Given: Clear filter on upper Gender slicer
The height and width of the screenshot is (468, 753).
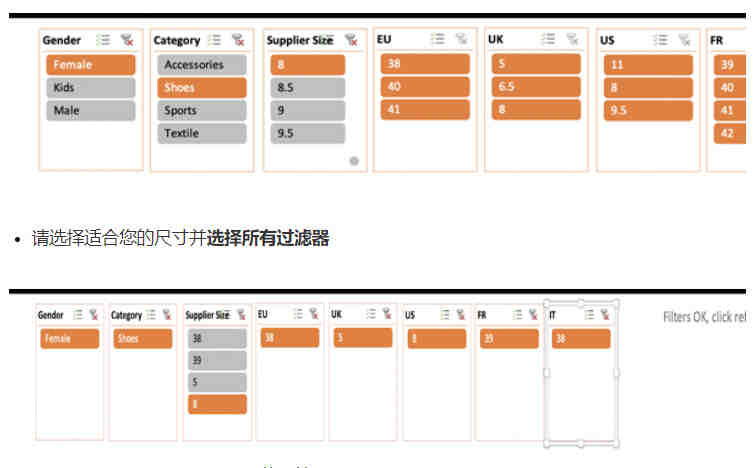Looking at the screenshot, I should tap(127, 40).
